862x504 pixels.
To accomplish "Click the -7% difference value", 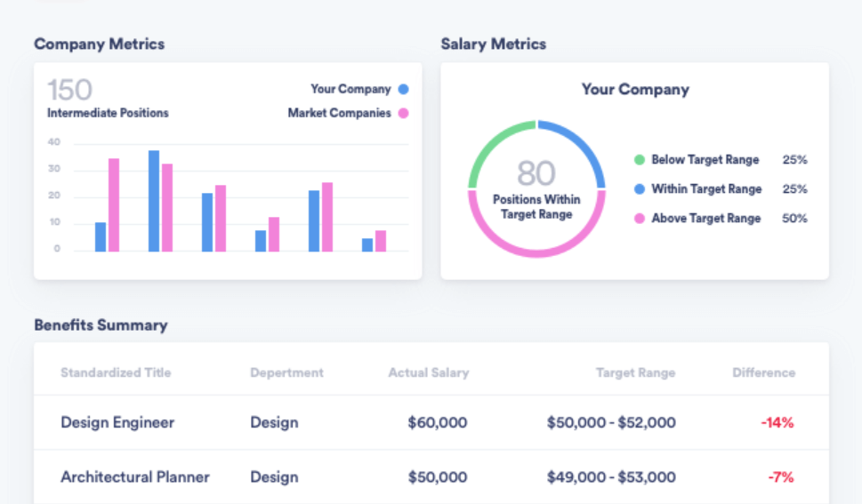I will (x=781, y=477).
